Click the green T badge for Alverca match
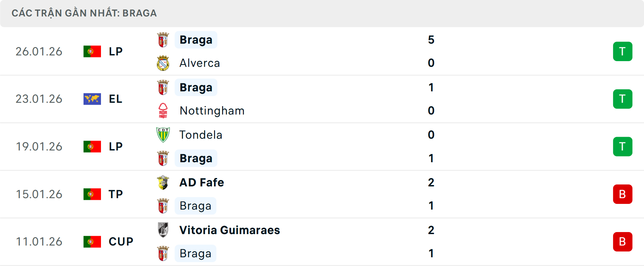Screen dimensions: 644x266 (x=623, y=51)
